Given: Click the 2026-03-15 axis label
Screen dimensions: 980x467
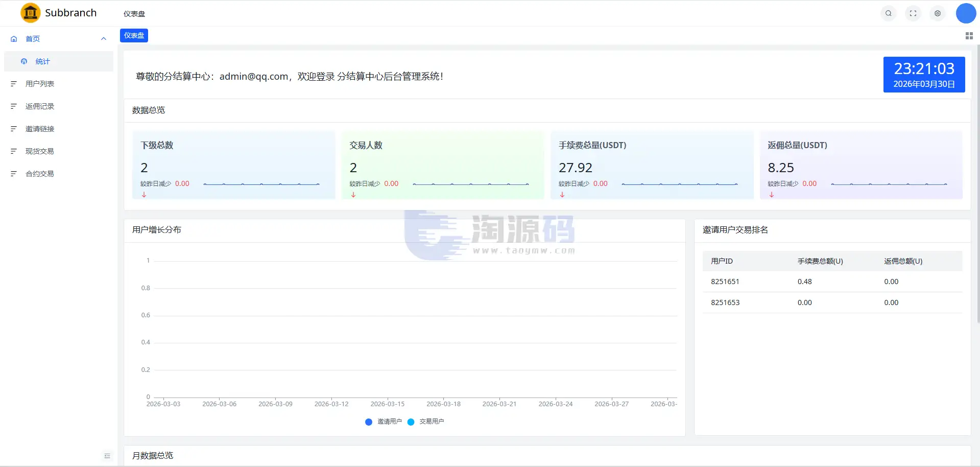Looking at the screenshot, I should 388,404.
